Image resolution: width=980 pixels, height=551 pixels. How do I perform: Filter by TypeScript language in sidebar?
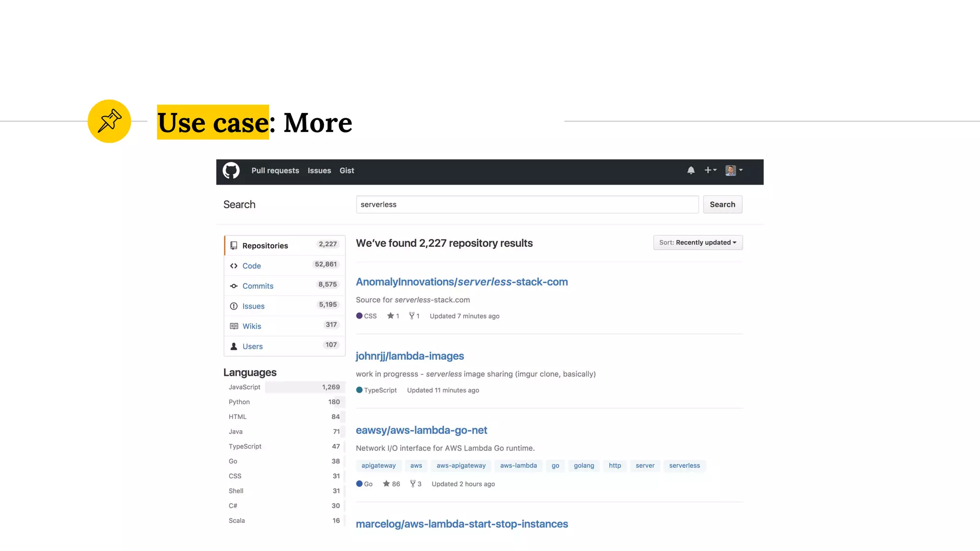pos(285,446)
